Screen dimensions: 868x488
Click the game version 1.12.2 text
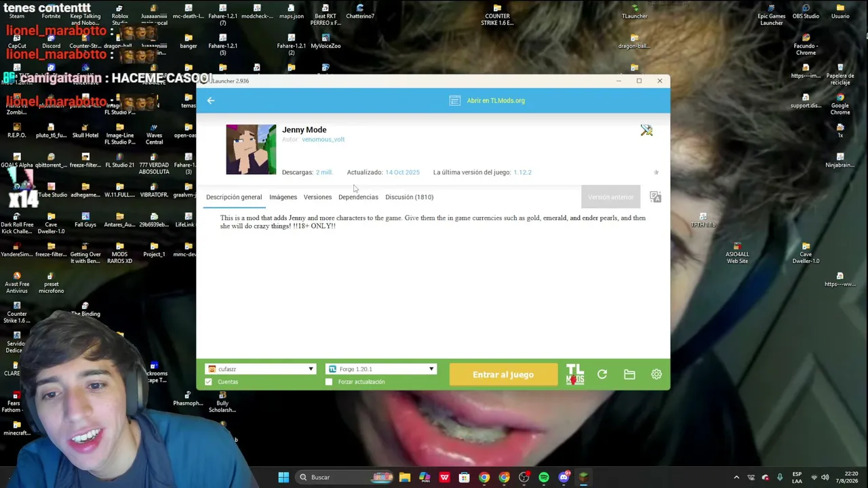tap(522, 172)
